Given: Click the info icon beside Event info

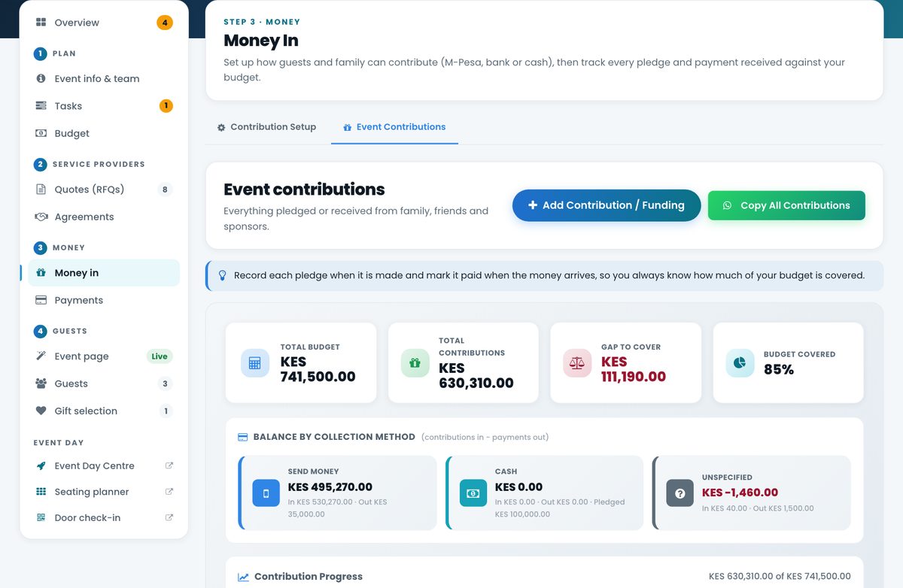Looking at the screenshot, I should pyautogui.click(x=41, y=78).
